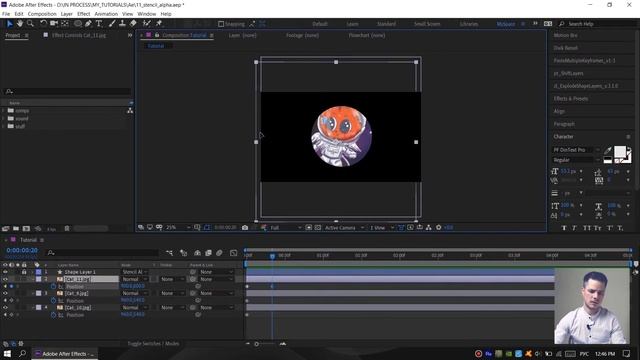Select the Roto Brush tool

[x=147, y=24]
